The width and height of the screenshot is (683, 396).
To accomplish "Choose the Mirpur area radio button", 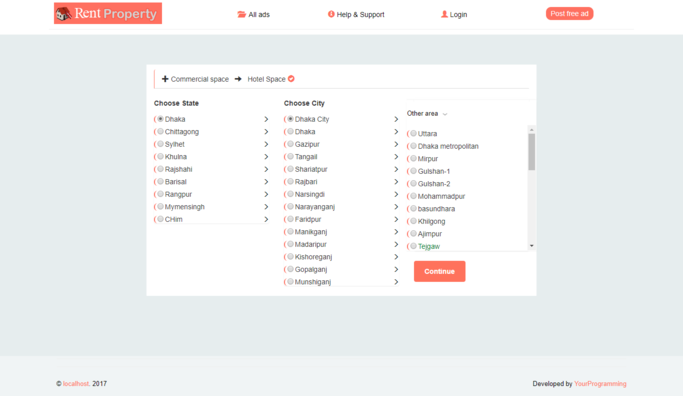I will (x=413, y=158).
